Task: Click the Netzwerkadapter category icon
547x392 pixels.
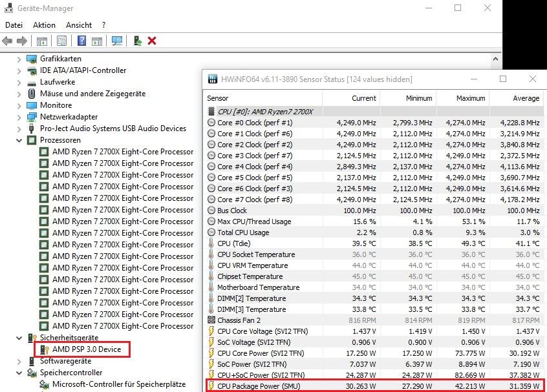Action: (x=32, y=117)
